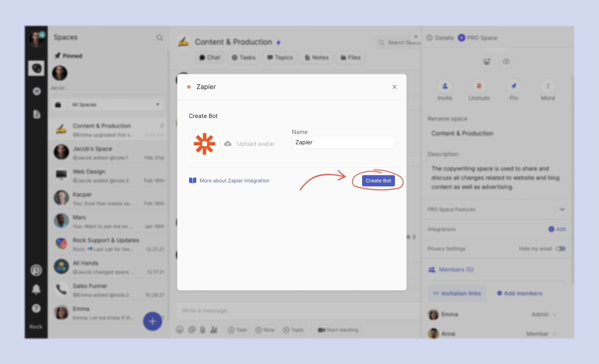This screenshot has height=364, width=599.
Task: Click the More options icon in details
Action: pyautogui.click(x=548, y=86)
